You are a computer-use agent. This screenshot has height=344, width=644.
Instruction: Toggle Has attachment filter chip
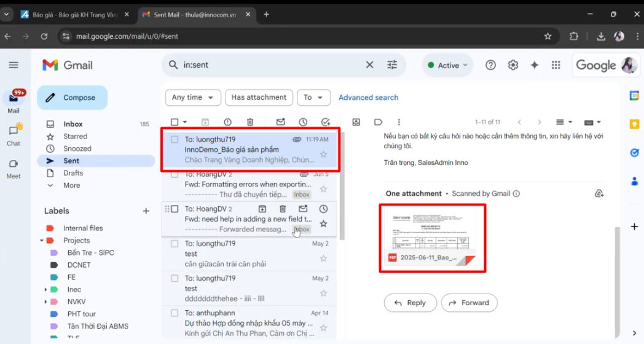pos(259,97)
